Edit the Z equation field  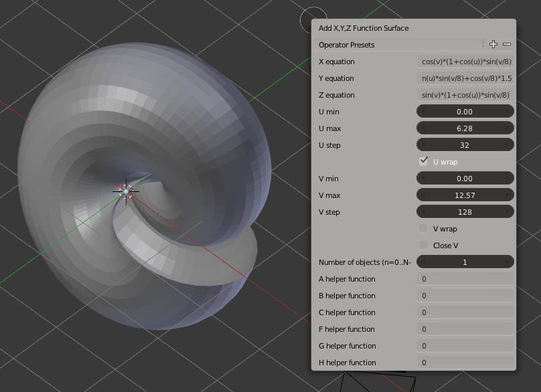coord(465,94)
